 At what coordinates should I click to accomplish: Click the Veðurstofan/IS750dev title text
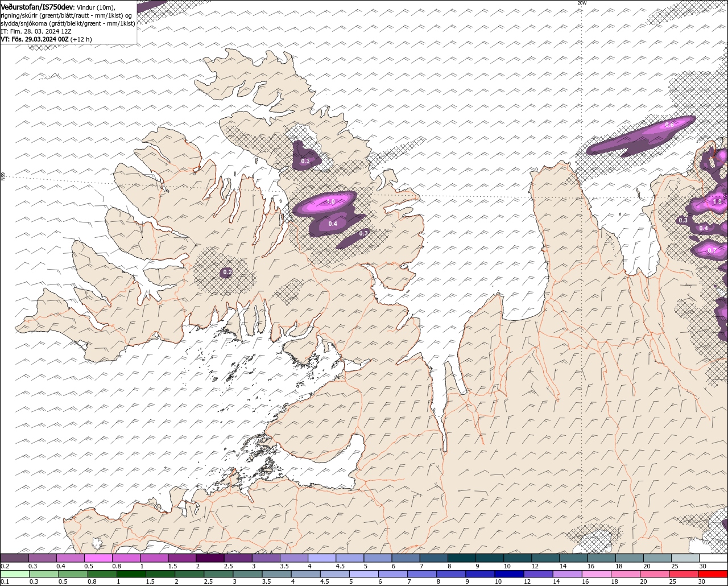pyautogui.click(x=37, y=7)
